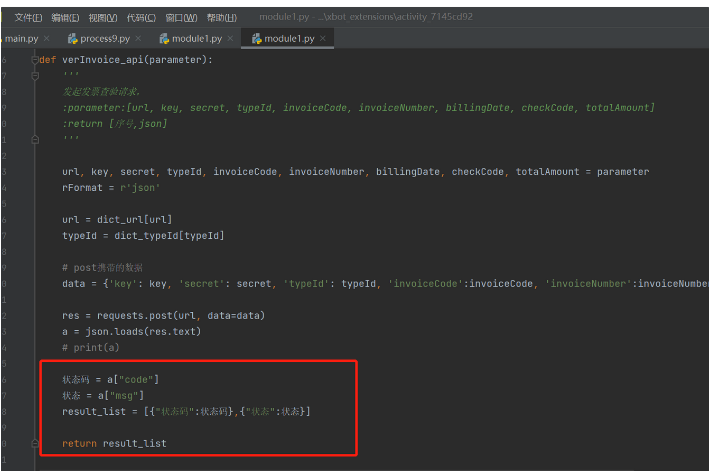
Task: Open the 文件(F) menu
Action: click(x=29, y=17)
